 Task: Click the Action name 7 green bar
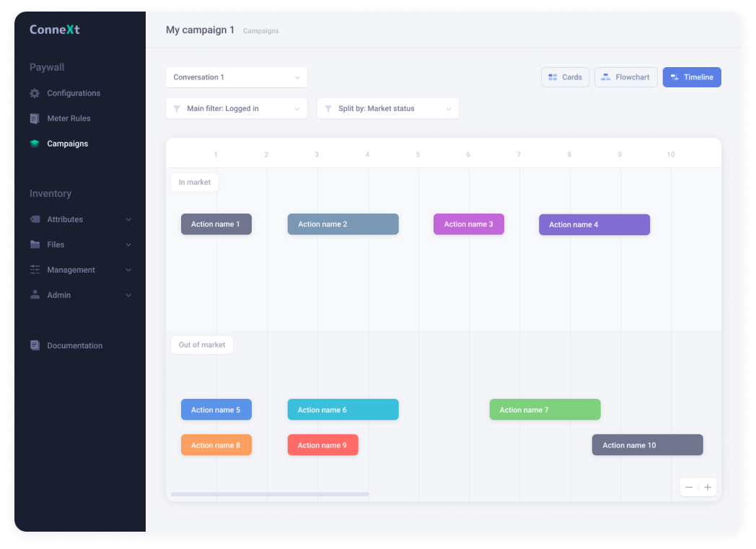pos(545,410)
